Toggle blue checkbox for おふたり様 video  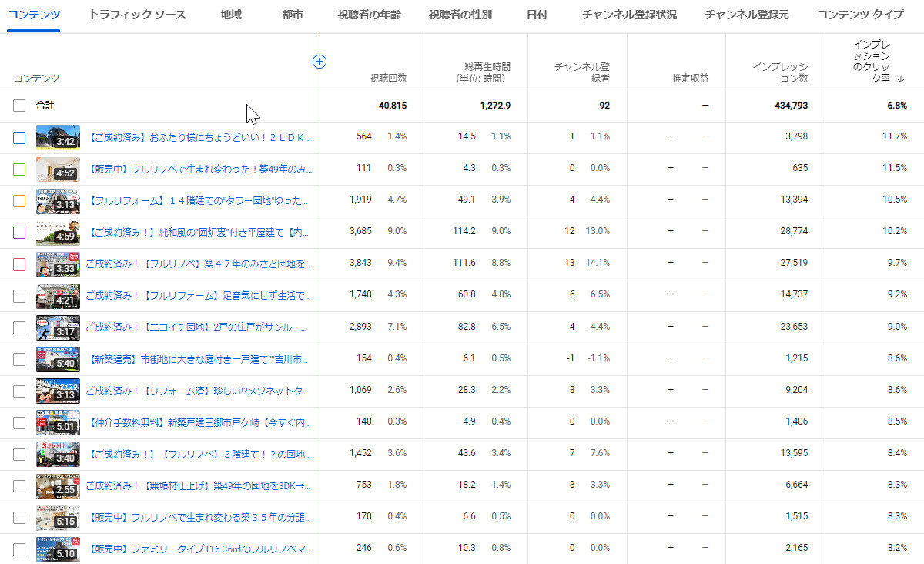(19, 137)
